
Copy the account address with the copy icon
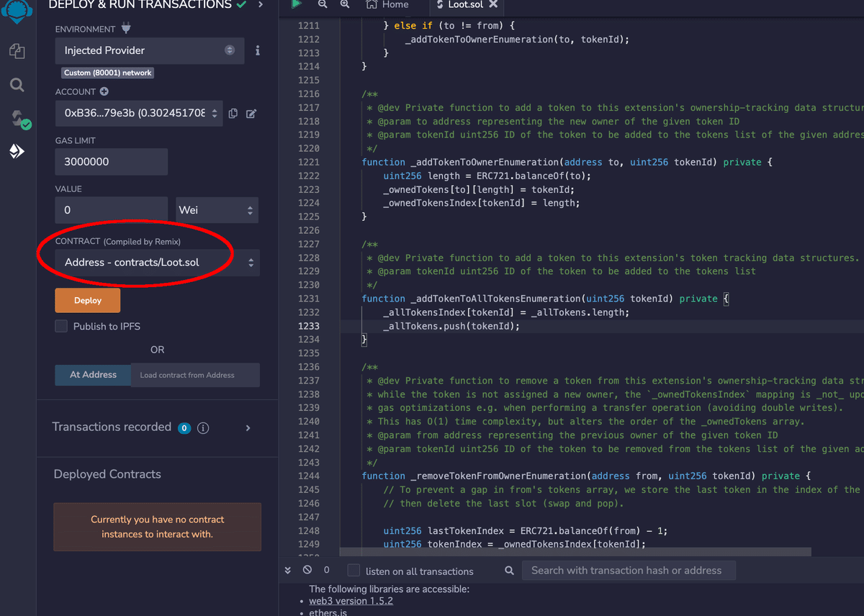233,113
